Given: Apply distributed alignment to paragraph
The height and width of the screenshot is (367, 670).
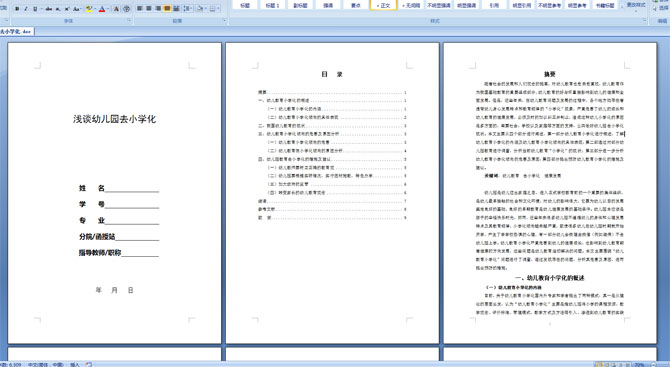Looking at the screenshot, I should (176, 9).
